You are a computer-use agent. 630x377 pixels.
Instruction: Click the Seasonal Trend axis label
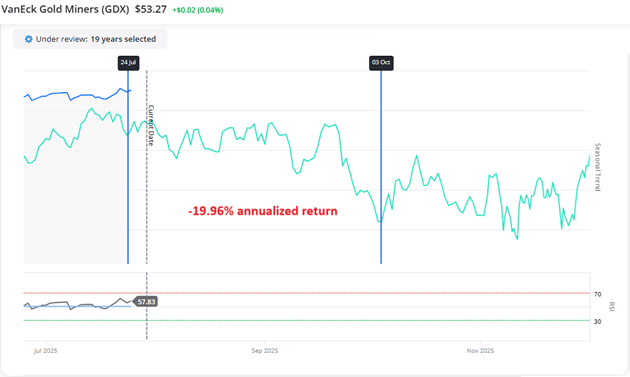click(x=597, y=167)
